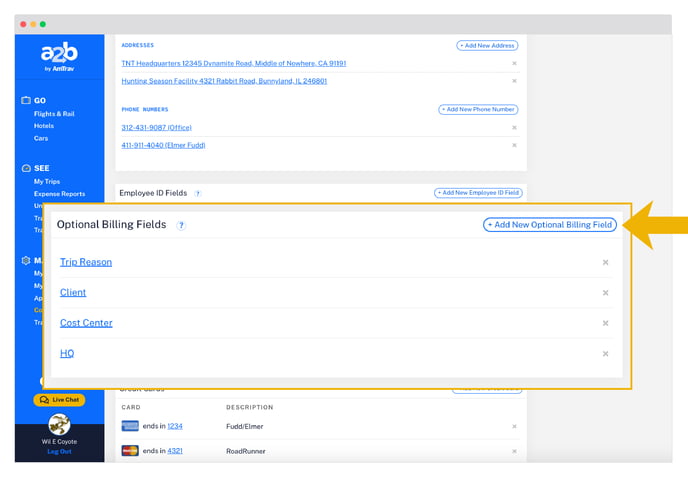Delete the Cost Center billing field
Viewport: 688px width, 478px height.
(605, 323)
